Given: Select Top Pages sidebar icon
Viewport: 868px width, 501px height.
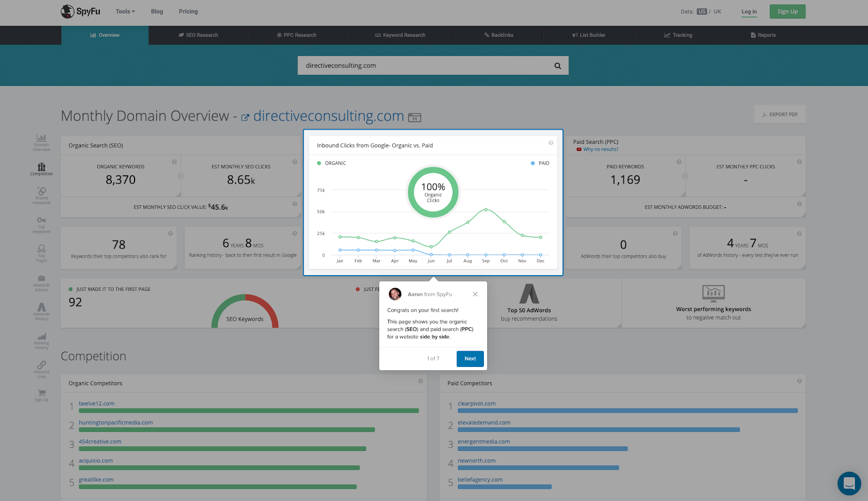Looking at the screenshot, I should pos(41,253).
